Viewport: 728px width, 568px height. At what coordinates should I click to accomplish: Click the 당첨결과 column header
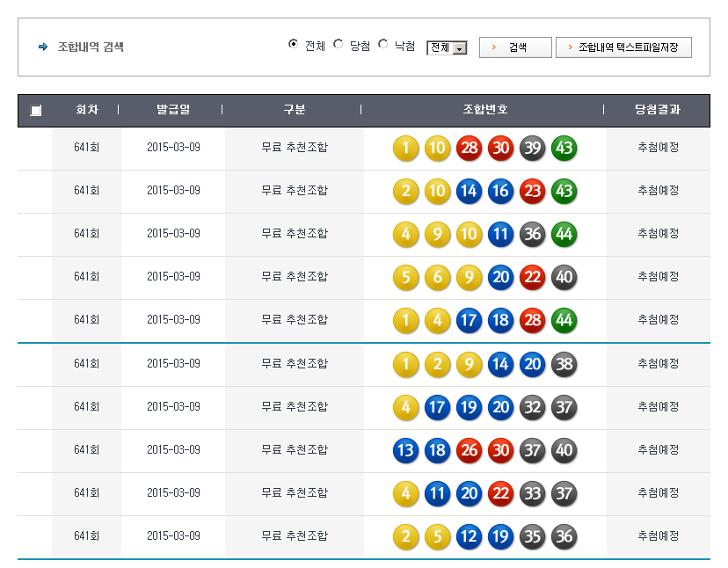(658, 110)
